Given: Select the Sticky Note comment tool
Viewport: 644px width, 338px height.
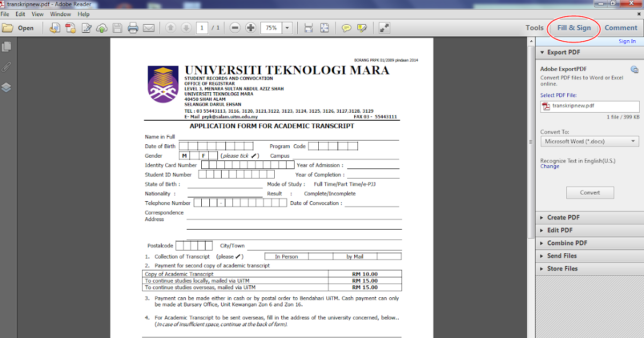Looking at the screenshot, I should click(x=347, y=27).
